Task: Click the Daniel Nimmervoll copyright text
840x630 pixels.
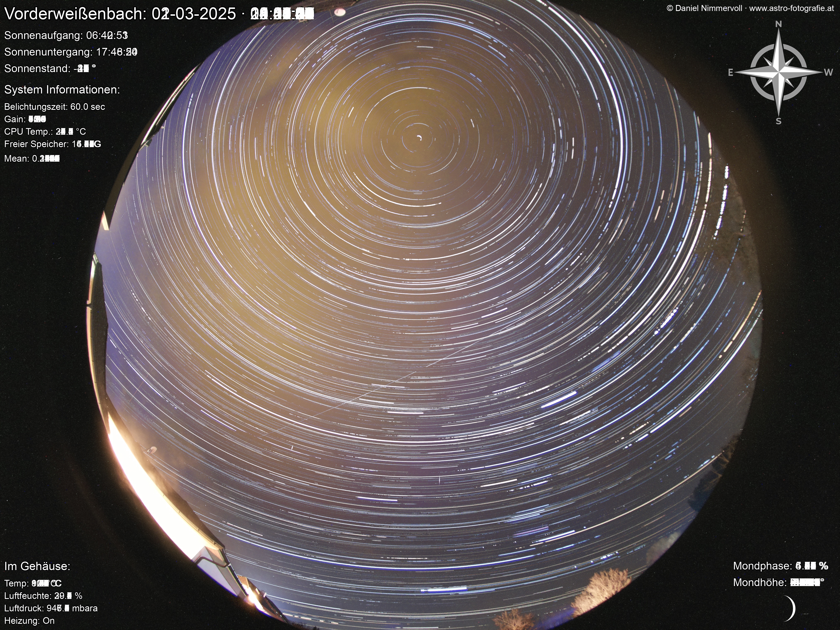Action: tap(750, 8)
